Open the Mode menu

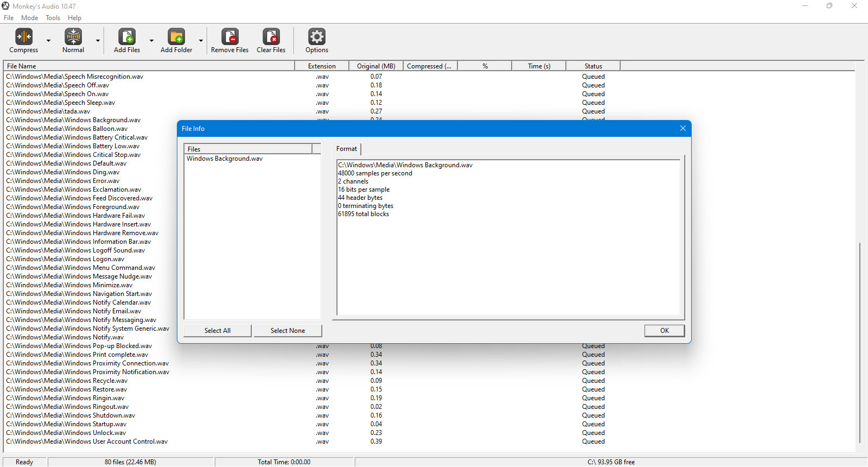(x=29, y=18)
